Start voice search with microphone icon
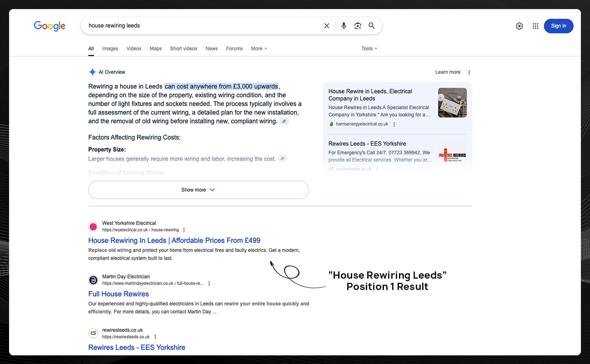The height and width of the screenshot is (364, 590). coord(344,26)
